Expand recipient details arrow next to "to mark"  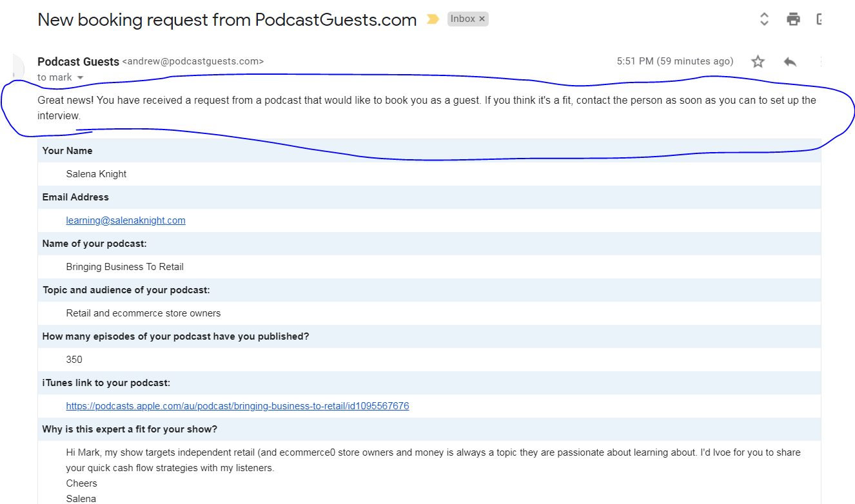click(x=81, y=78)
